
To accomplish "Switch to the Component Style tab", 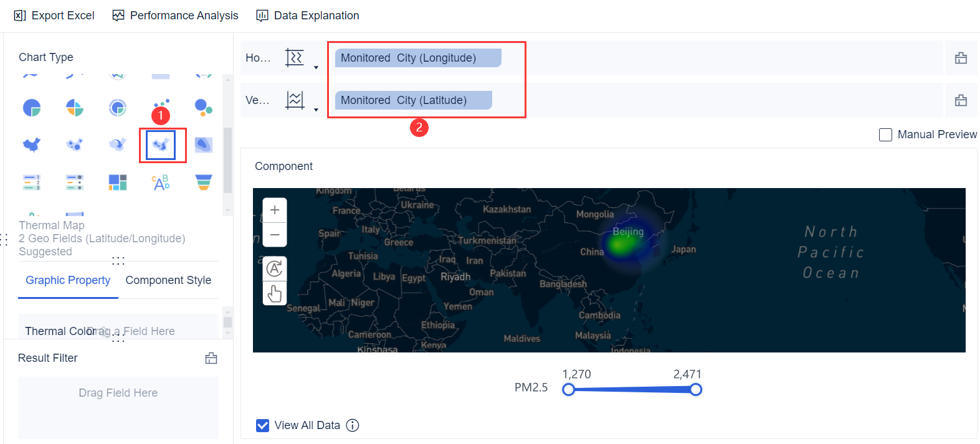I will tap(168, 280).
